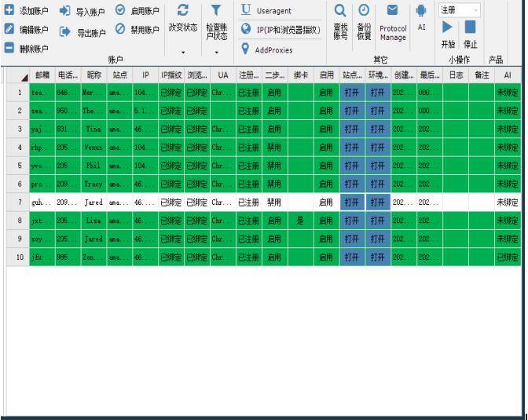Click 注册 cell '已注册' in row 2
The image size is (528, 420).
tap(249, 111)
